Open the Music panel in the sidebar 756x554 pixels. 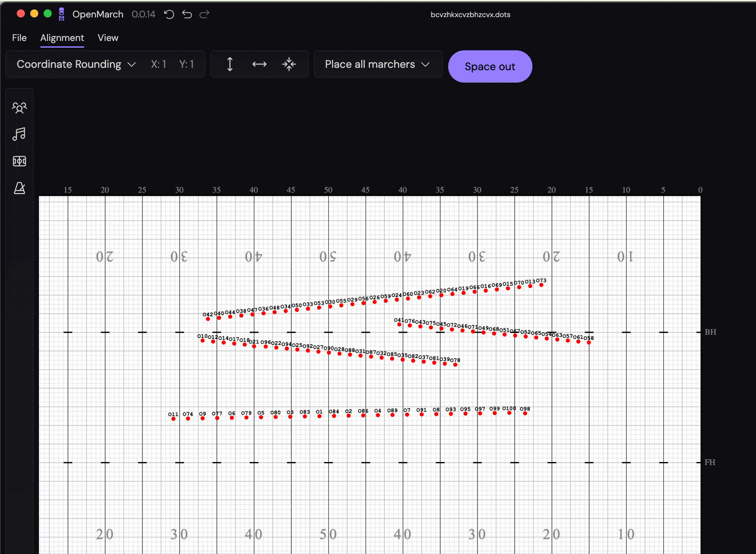(19, 134)
